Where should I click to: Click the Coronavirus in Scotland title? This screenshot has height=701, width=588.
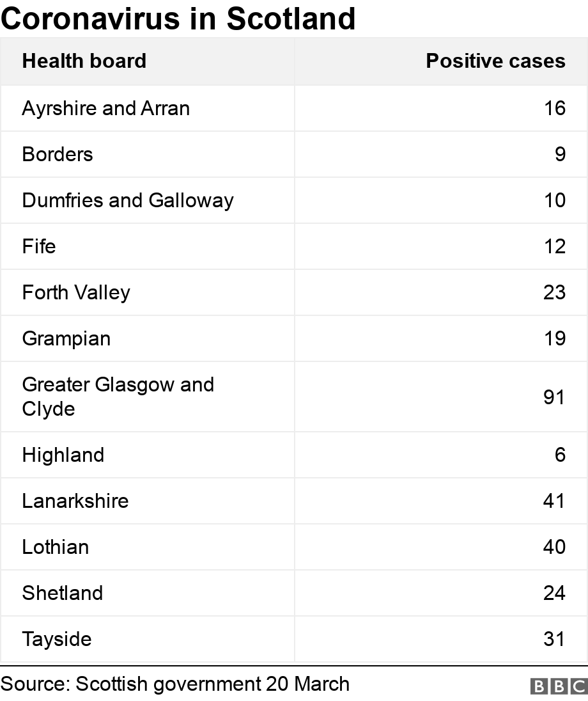click(178, 19)
